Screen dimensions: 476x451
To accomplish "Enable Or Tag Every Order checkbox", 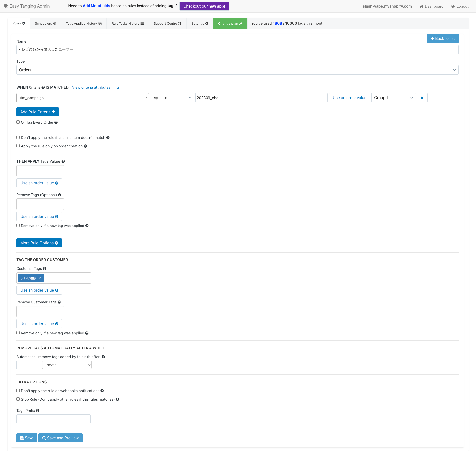I will 18,122.
